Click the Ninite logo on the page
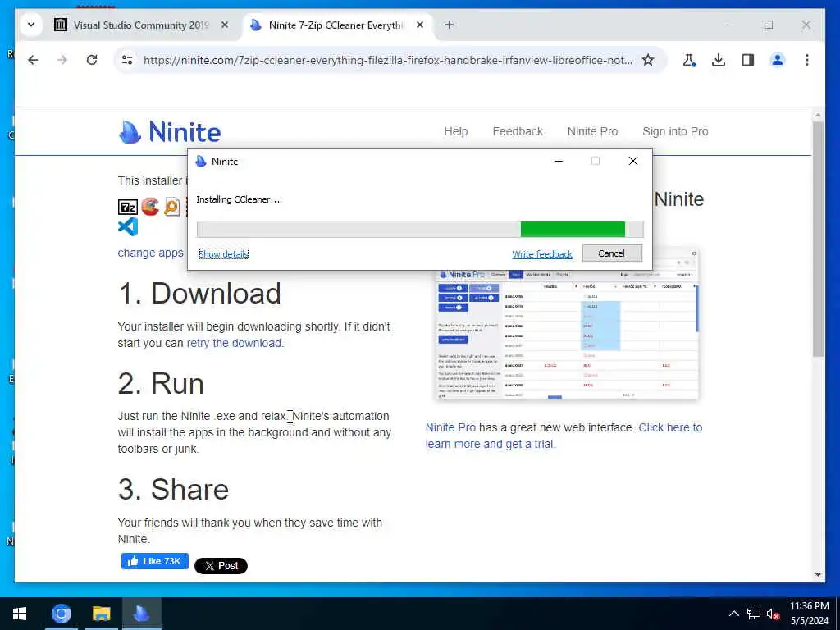The image size is (840, 630). tap(169, 132)
